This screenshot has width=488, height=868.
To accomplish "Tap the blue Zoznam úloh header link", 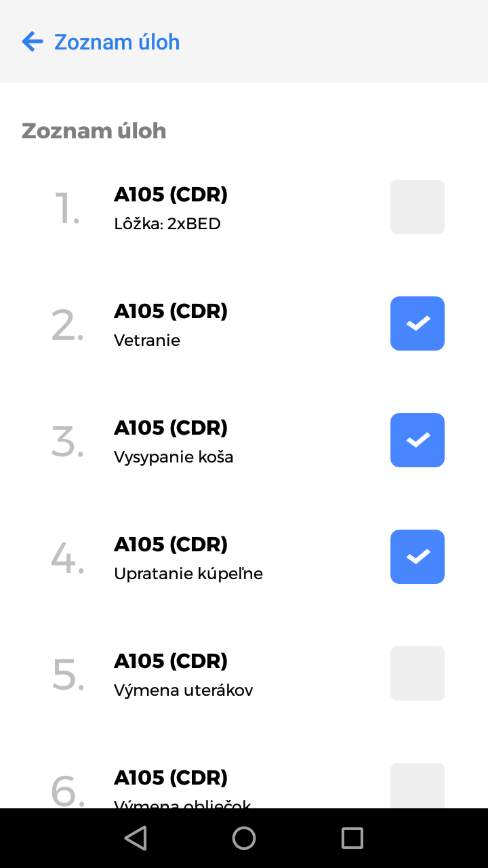I will coord(117,42).
